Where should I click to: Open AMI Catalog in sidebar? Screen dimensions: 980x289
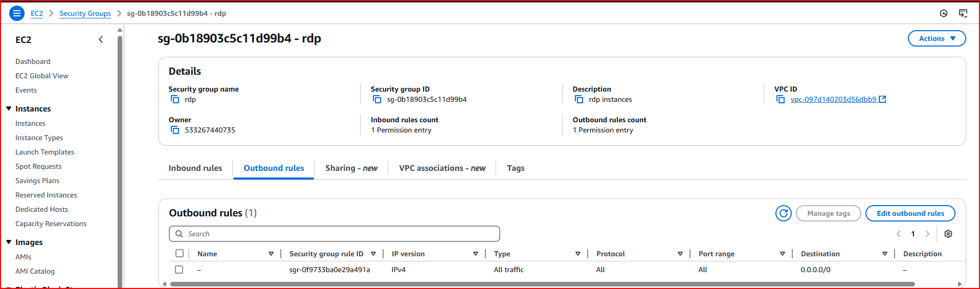[35, 271]
